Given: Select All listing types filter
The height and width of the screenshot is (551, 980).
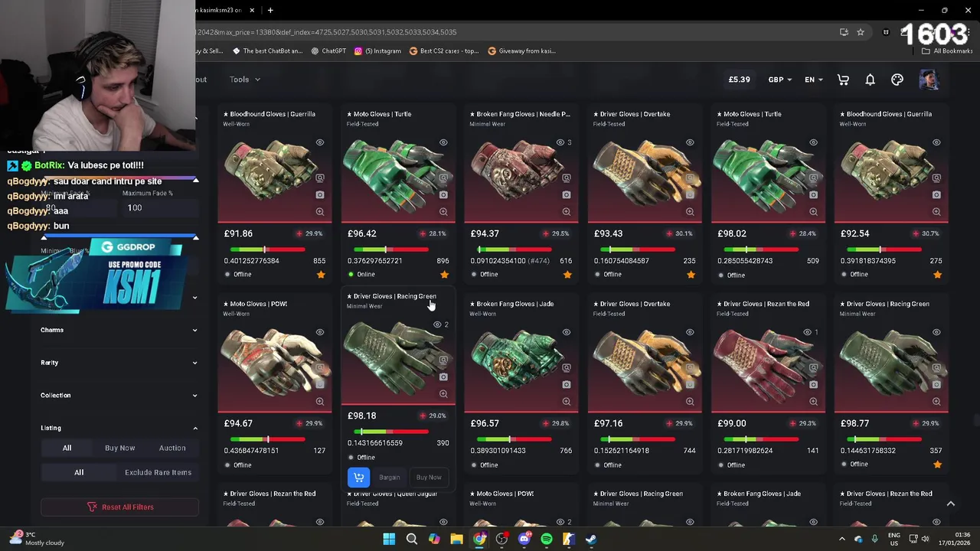Looking at the screenshot, I should coord(67,448).
